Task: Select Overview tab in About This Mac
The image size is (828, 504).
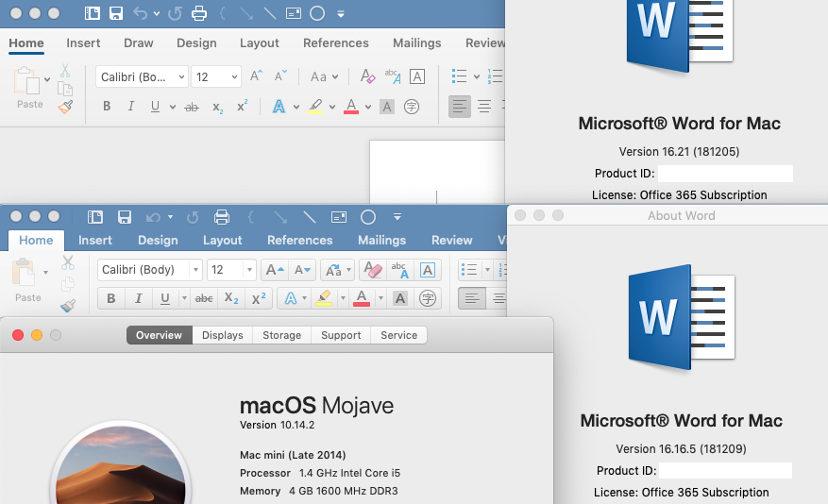Action: pos(159,335)
